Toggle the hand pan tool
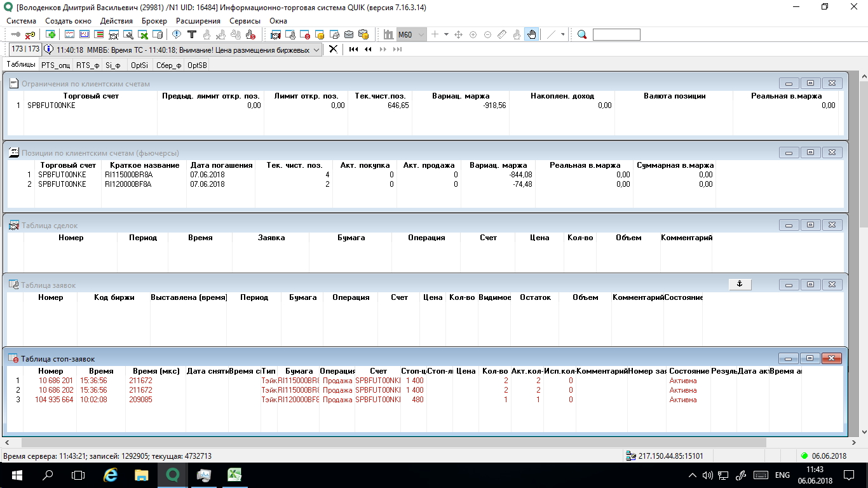868x488 pixels. 532,34
